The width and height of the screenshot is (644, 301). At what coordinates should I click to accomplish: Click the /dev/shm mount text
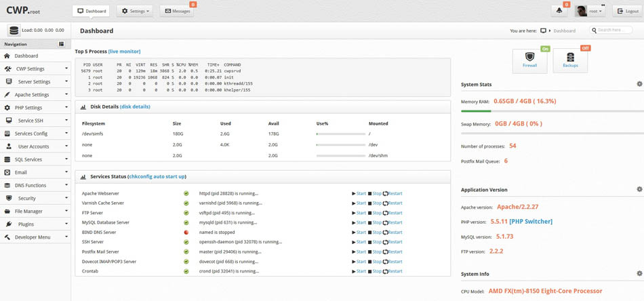point(378,156)
